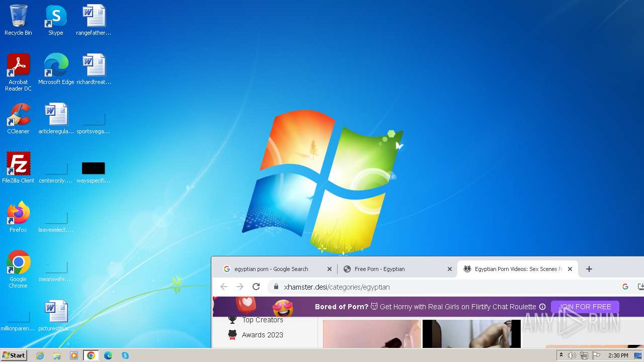This screenshot has width=644, height=362.
Task: Open the volume control tray icon
Action: click(x=572, y=355)
